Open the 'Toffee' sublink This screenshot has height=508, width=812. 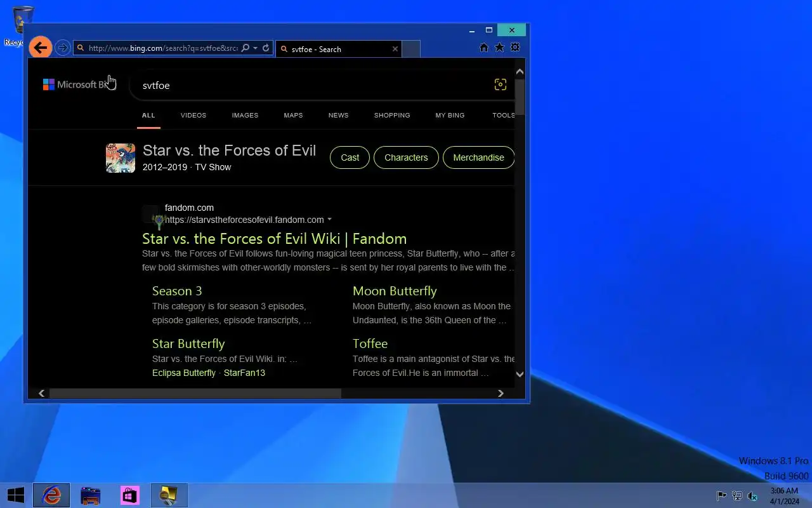[370, 344]
